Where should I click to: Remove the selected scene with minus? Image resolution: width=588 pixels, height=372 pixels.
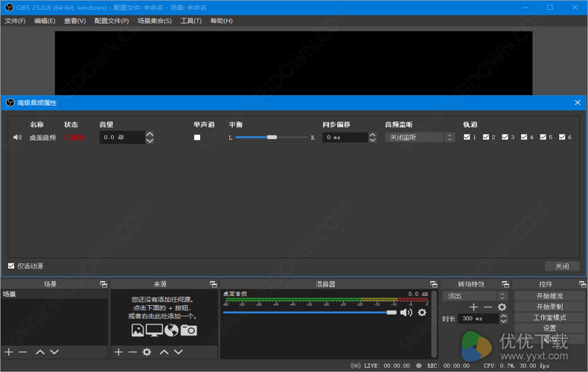(x=23, y=352)
